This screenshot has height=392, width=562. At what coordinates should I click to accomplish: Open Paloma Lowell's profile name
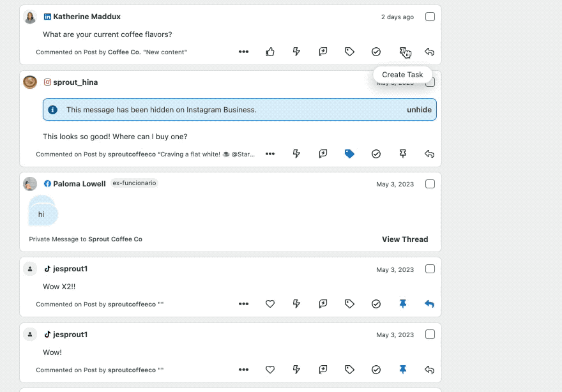[x=79, y=184]
